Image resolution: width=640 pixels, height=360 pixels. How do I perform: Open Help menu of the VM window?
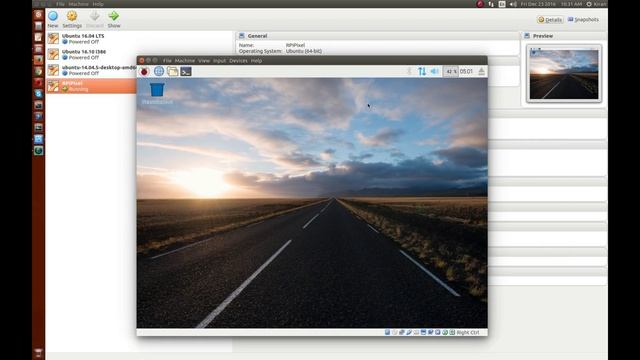click(256, 60)
